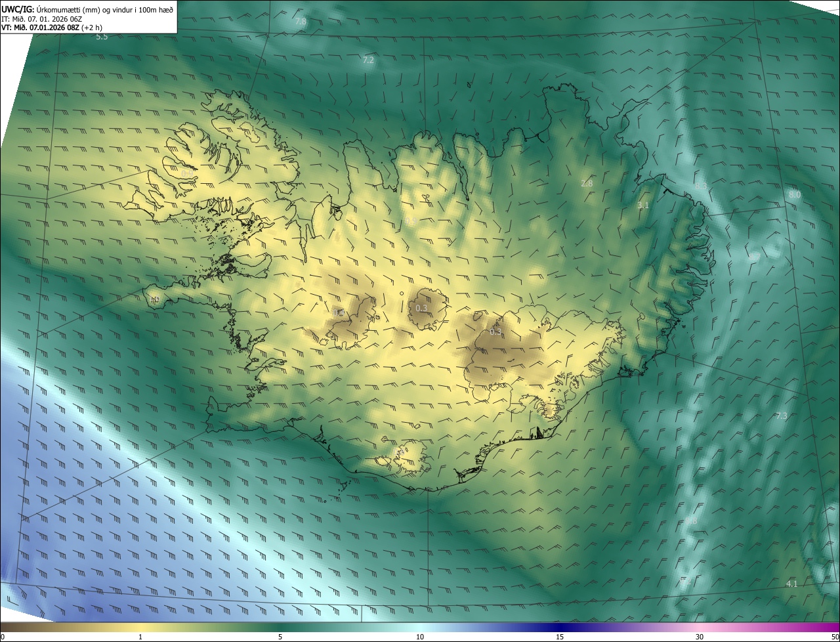
Task: Click the colorbar tick labeled 50
Action: [x=835, y=637]
